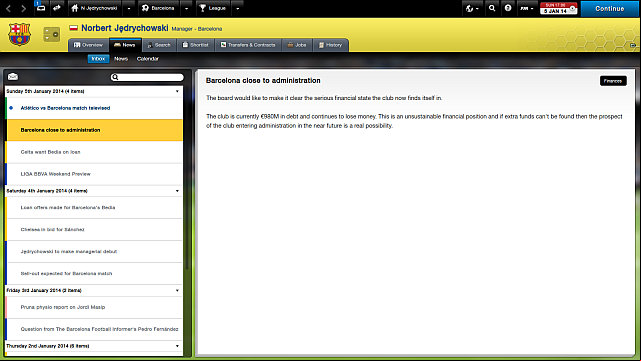Screen dimensions: 641x361
Task: Open Jędrychowski to make managerial debut message
Action: coord(94,251)
